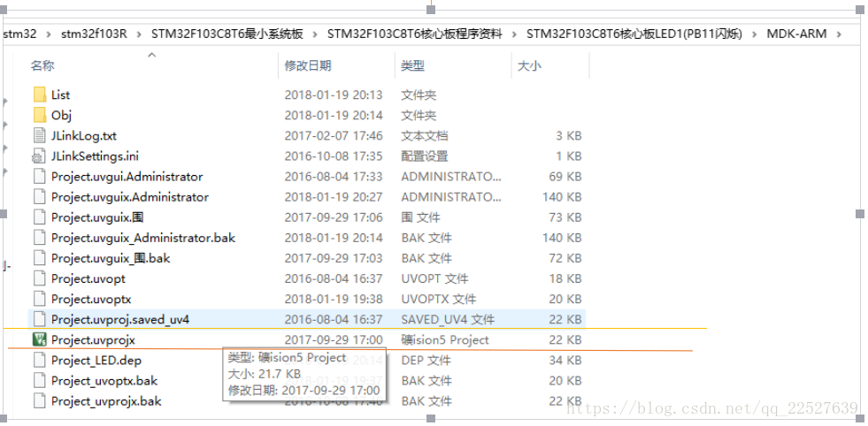Image resolution: width=868 pixels, height=426 pixels.
Task: Click the List folder name
Action: [x=60, y=95]
